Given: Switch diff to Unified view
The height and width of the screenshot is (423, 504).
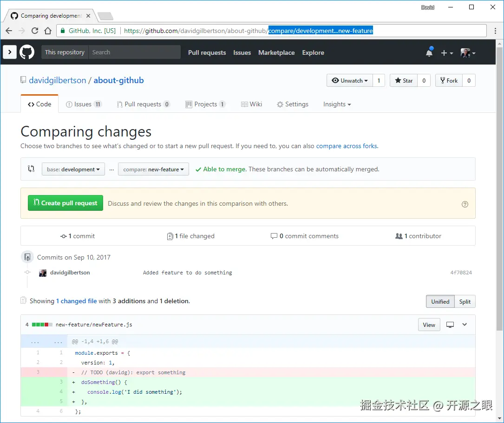Looking at the screenshot, I should point(440,302).
